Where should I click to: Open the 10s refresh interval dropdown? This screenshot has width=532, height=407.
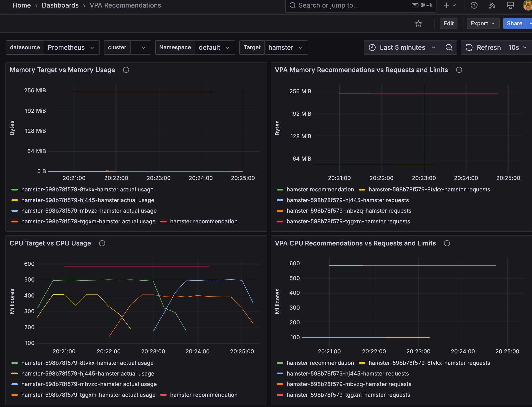point(517,47)
